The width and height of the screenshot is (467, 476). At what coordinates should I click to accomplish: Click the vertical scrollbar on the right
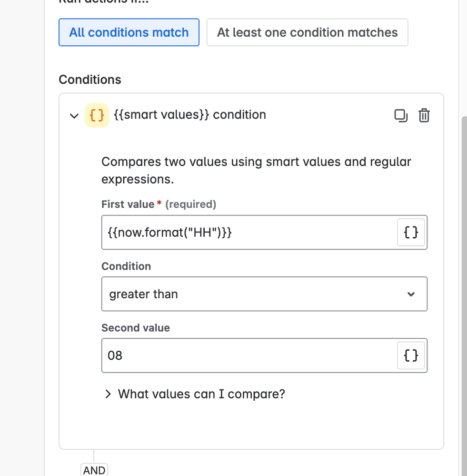464,286
